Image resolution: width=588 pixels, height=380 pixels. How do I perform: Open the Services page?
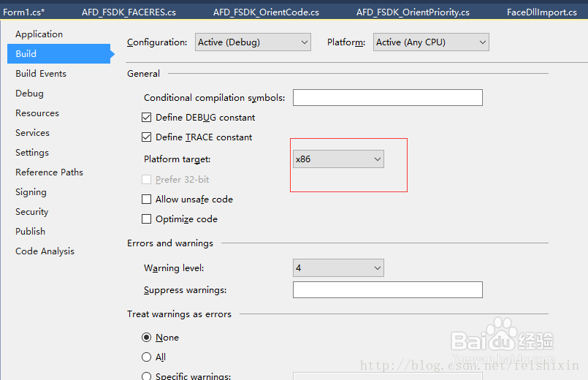click(x=32, y=133)
